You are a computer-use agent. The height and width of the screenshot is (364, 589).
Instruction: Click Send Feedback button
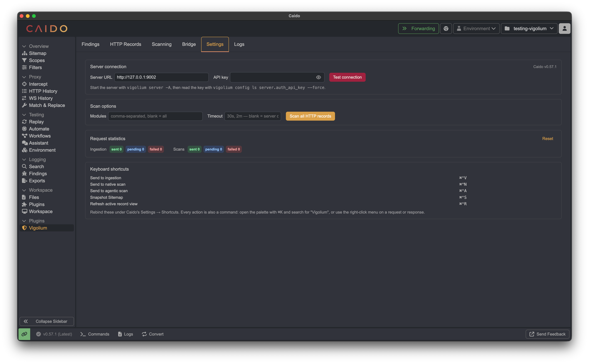point(547,334)
